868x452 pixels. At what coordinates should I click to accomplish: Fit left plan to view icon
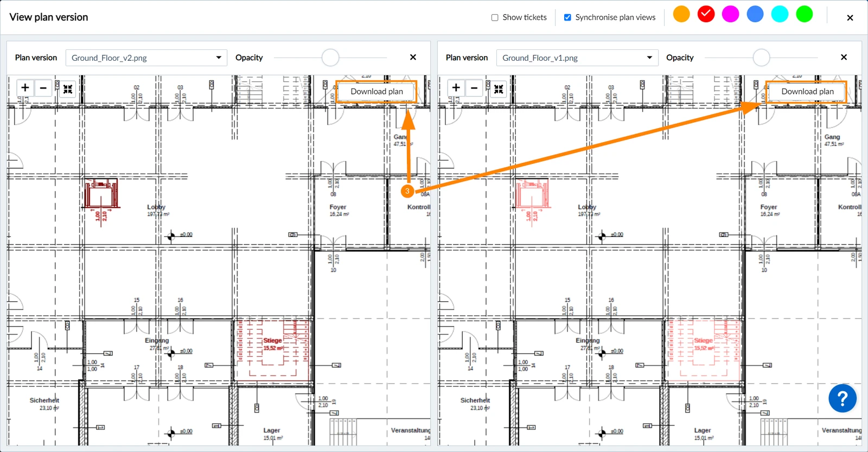68,89
